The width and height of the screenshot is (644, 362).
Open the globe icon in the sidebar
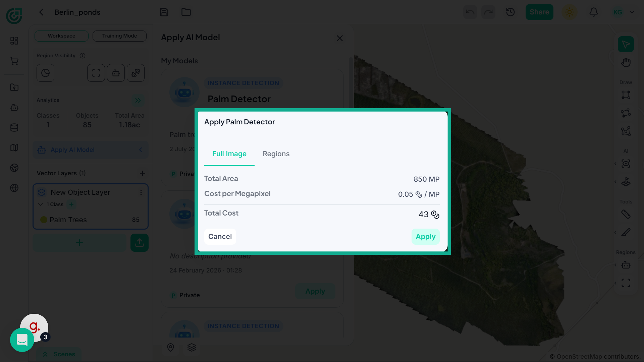coord(14,188)
